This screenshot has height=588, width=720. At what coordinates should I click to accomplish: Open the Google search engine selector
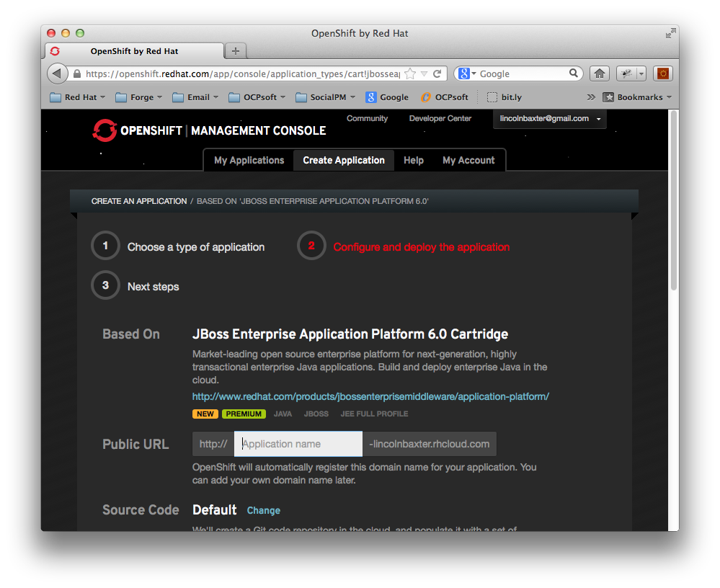click(466, 73)
